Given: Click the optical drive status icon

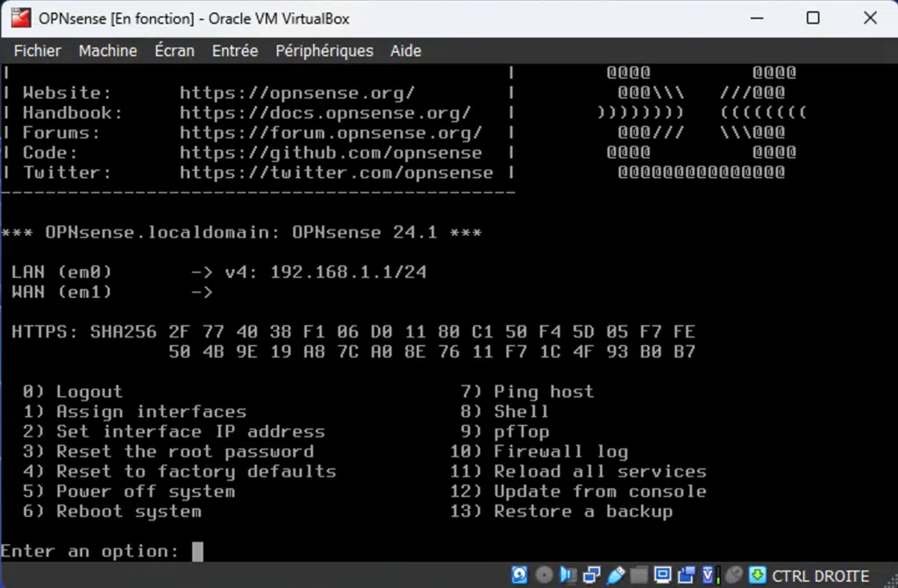Looking at the screenshot, I should coord(544,575).
